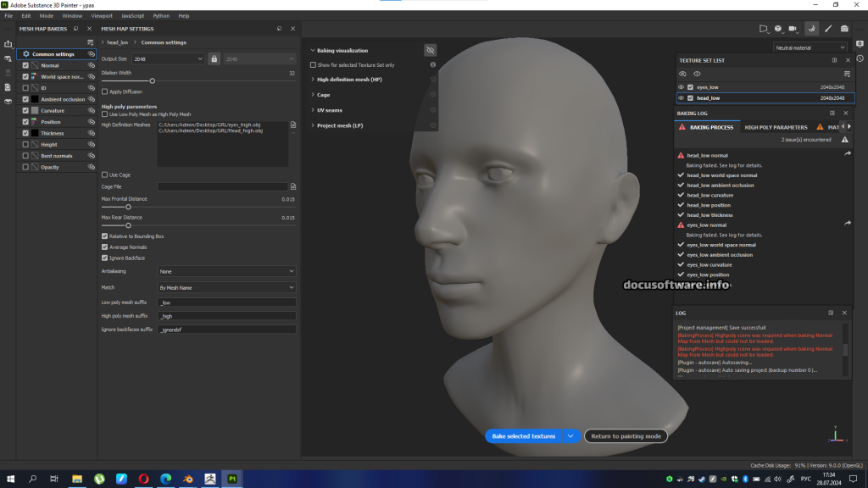The height and width of the screenshot is (488, 868).
Task: Click the lock icon next to Output Size
Action: 214,58
